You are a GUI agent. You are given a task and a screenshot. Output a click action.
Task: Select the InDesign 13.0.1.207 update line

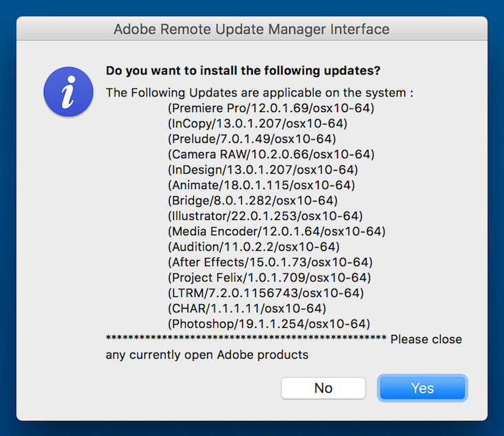click(263, 170)
